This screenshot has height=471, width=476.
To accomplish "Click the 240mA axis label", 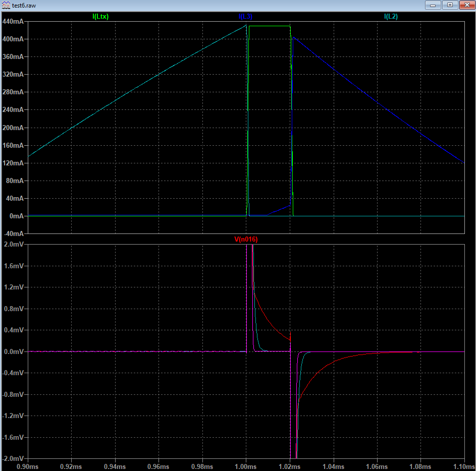I will (13, 109).
